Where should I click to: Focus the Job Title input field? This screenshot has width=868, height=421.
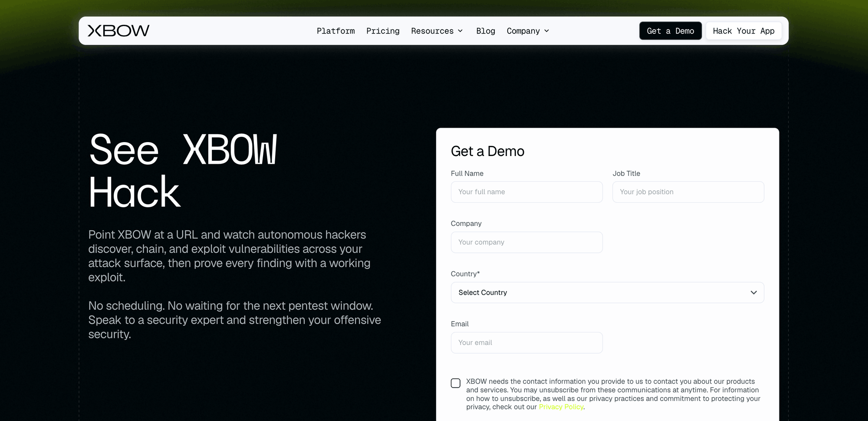688,192
